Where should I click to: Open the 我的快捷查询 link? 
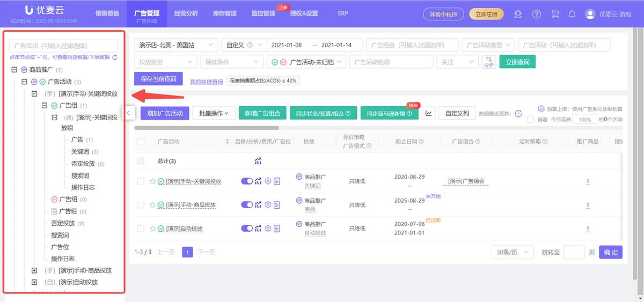206,82
